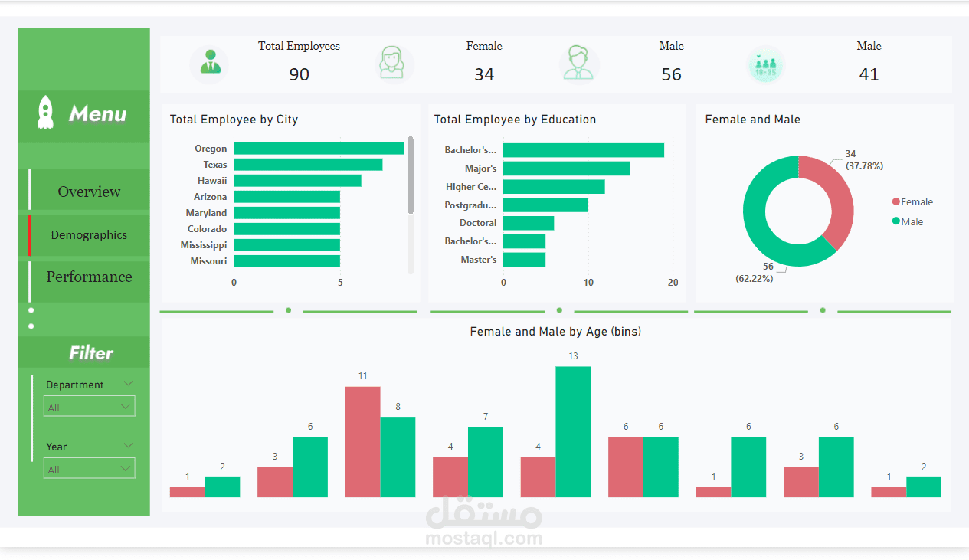This screenshot has width=969, height=560.
Task: Click the Total Employees value 90
Action: click(300, 74)
